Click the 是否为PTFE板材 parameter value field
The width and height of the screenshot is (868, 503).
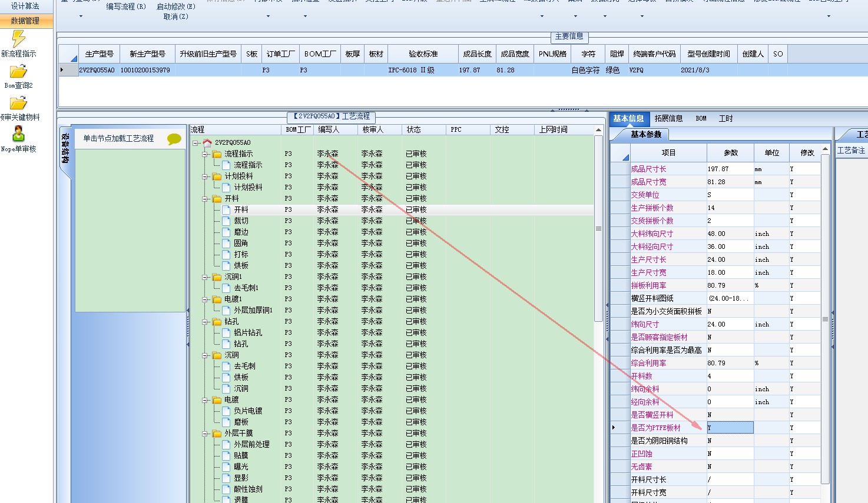coord(730,428)
